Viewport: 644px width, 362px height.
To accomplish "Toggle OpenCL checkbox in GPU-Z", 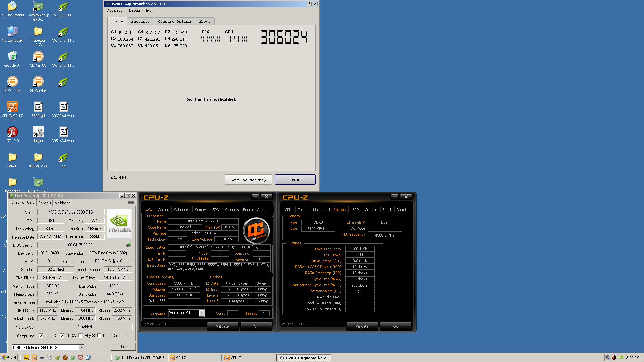I will point(41,335).
